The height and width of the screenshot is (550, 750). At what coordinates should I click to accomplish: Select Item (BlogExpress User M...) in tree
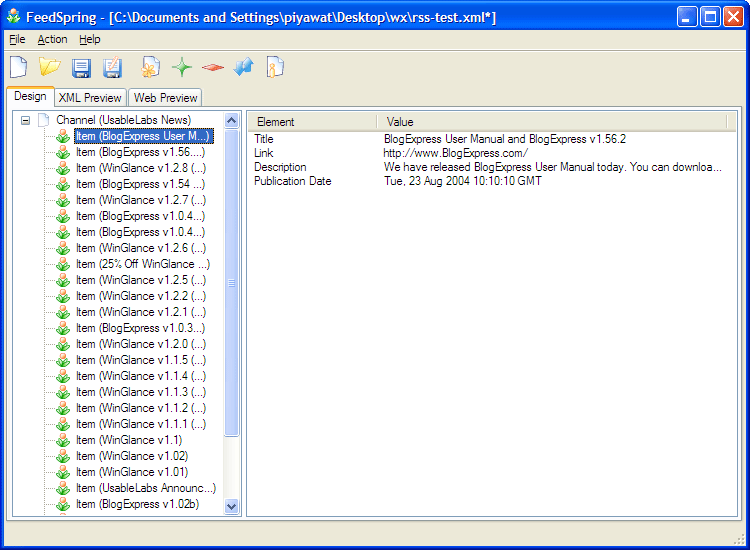(x=143, y=136)
